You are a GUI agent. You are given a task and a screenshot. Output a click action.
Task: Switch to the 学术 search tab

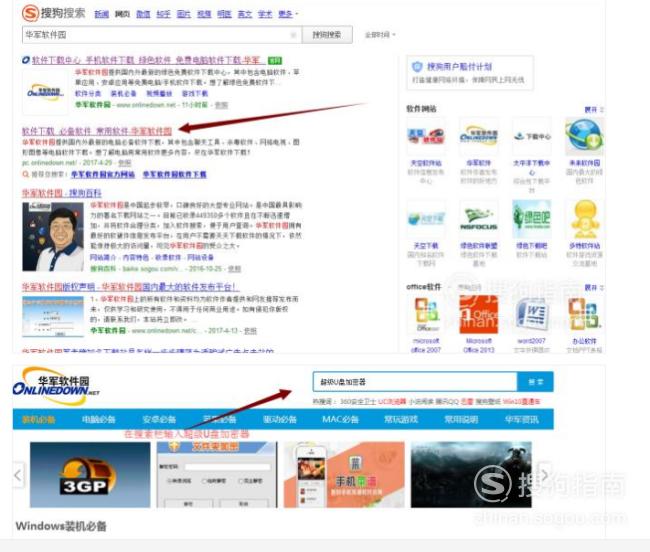(265, 14)
